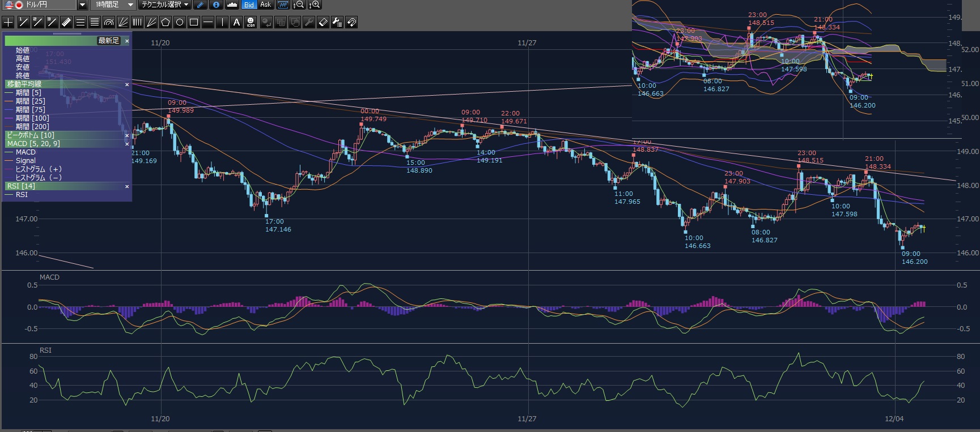
Task: Select the text annotation 'A' tool
Action: pos(236,23)
